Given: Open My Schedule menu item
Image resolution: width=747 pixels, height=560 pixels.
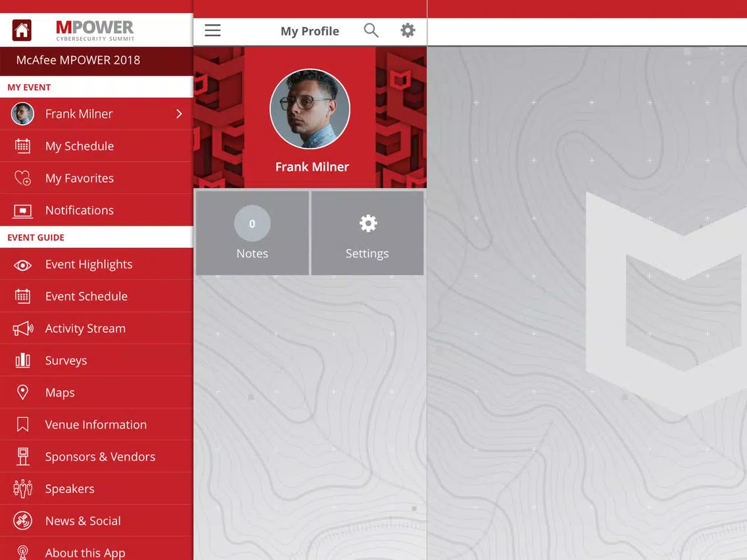Looking at the screenshot, I should click(x=97, y=146).
